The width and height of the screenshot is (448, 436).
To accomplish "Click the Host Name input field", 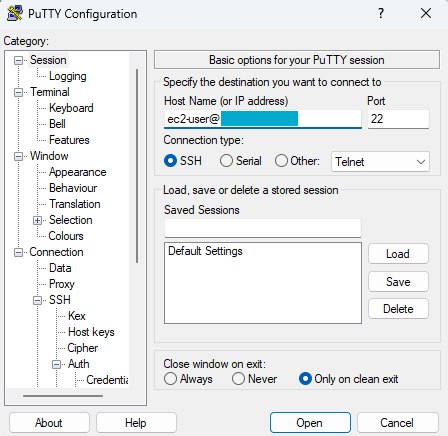I will tap(263, 119).
